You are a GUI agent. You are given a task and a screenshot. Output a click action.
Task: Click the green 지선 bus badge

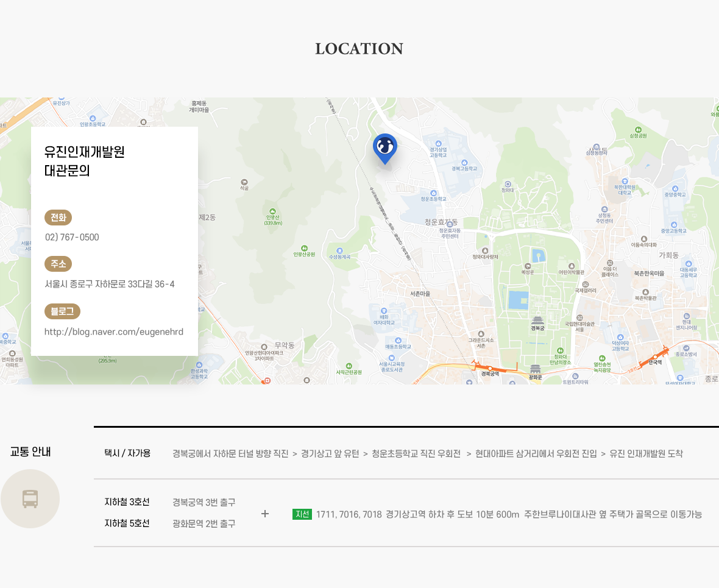click(x=302, y=514)
